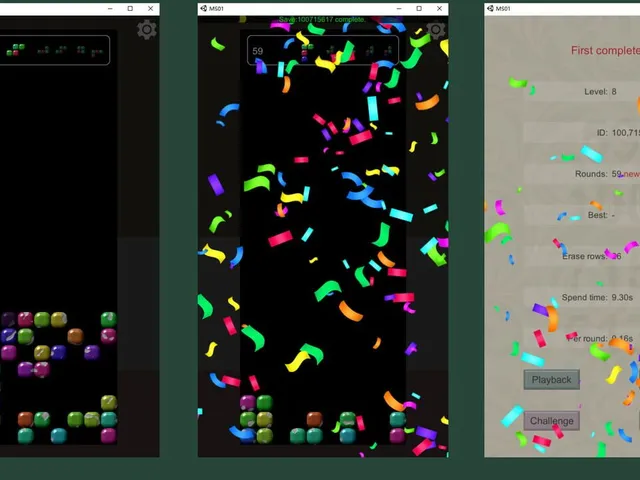The image size is (640, 480).
Task: Click the 'First complete' heading
Action: point(605,51)
